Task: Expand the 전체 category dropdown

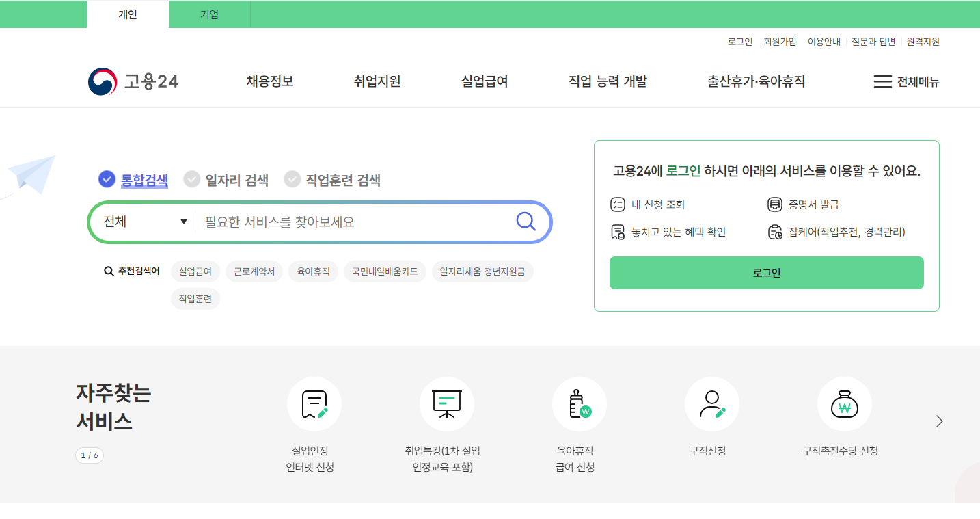Action: [145, 222]
